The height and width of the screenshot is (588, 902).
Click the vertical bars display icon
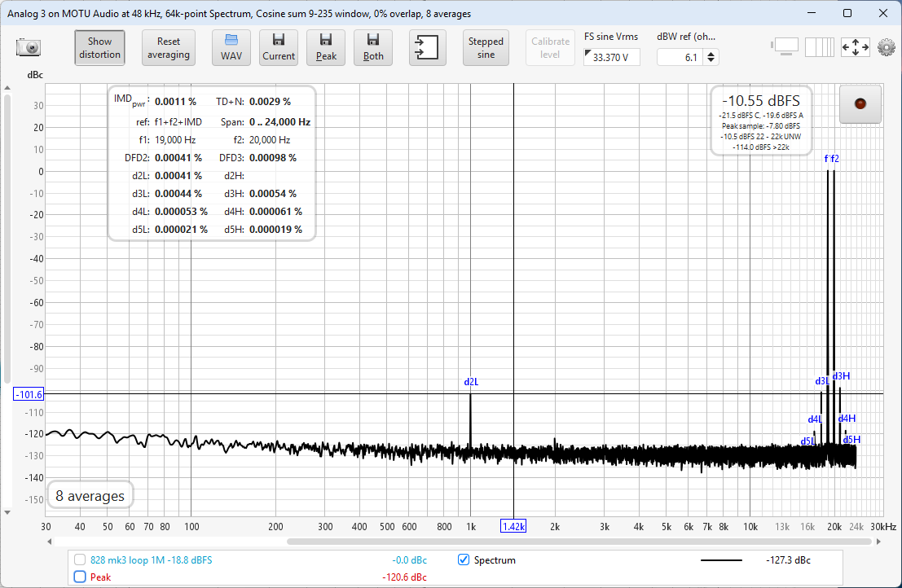tap(819, 47)
